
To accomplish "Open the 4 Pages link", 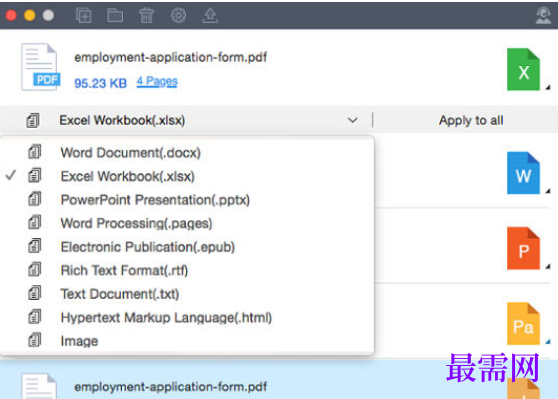I will (x=157, y=82).
